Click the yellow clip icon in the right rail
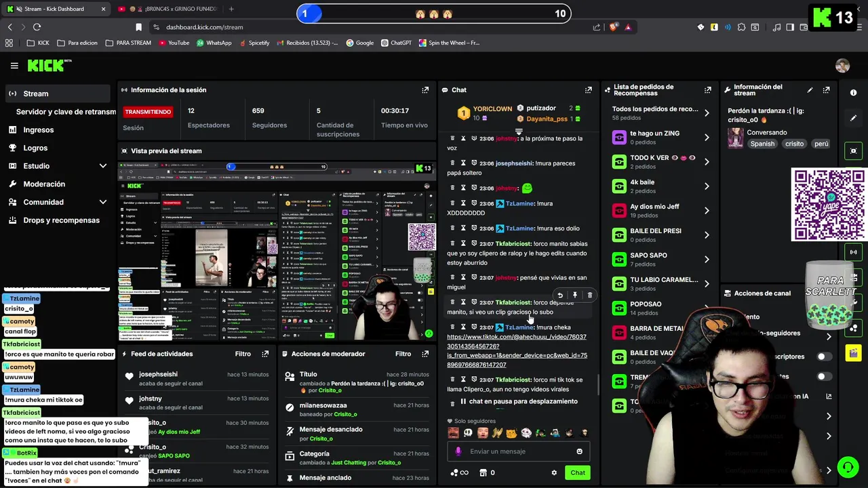Viewport: 868px width, 488px height. [853, 352]
